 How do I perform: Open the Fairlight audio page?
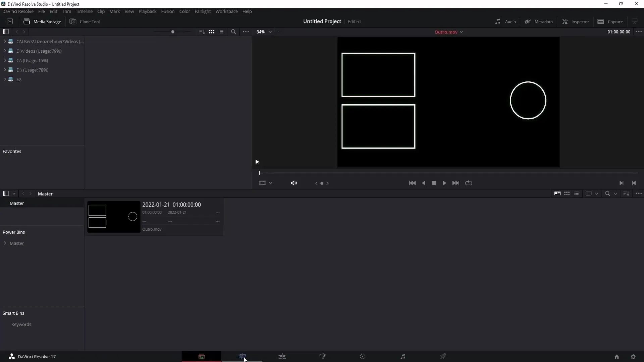click(403, 357)
